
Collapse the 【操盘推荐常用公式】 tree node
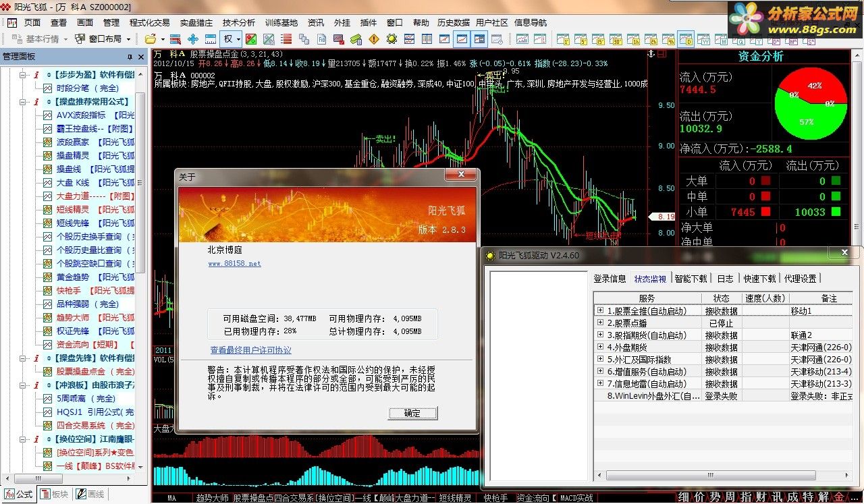(22, 102)
